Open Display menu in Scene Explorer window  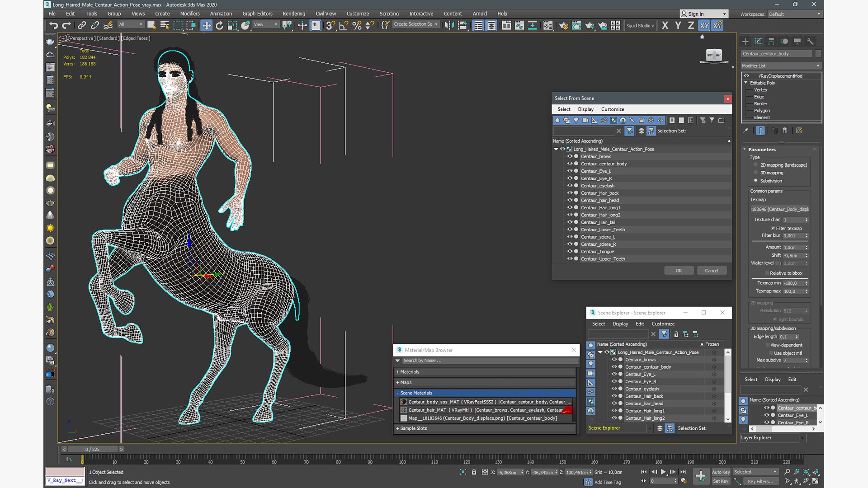(620, 324)
